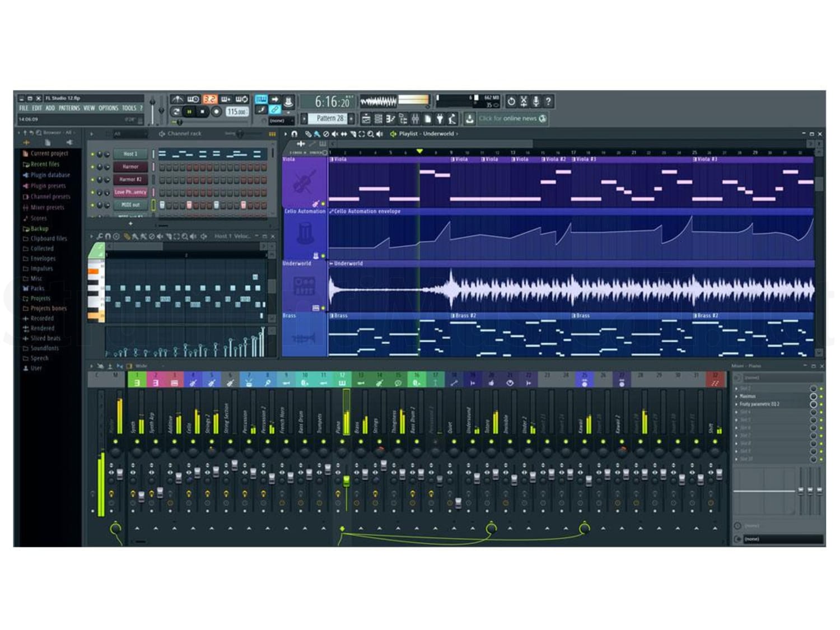The height and width of the screenshot is (630, 840).
Task: Select the Host 1 channel button
Action: (130, 154)
